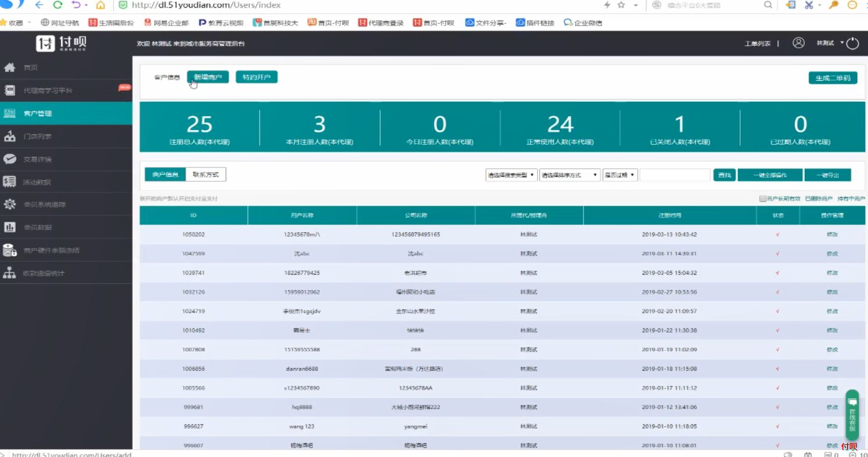The width and height of the screenshot is (868, 457).
Task: Click the 活动数据 money icon
Action: [9, 181]
